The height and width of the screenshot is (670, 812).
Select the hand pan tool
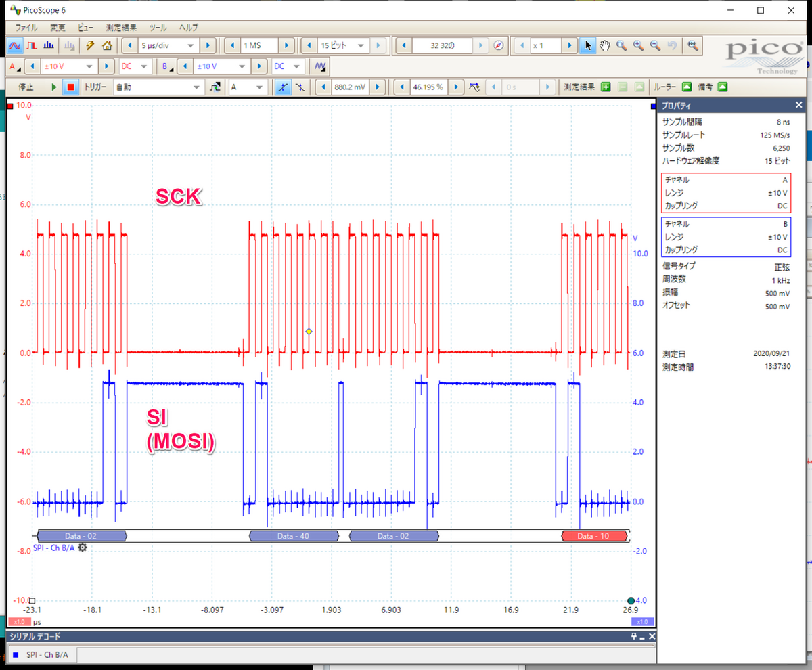604,45
